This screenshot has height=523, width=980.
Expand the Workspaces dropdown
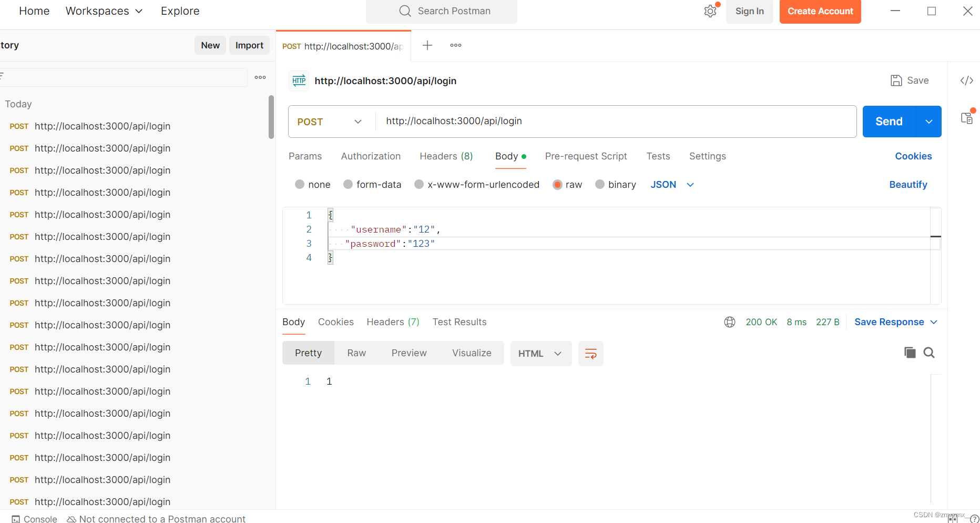(104, 11)
